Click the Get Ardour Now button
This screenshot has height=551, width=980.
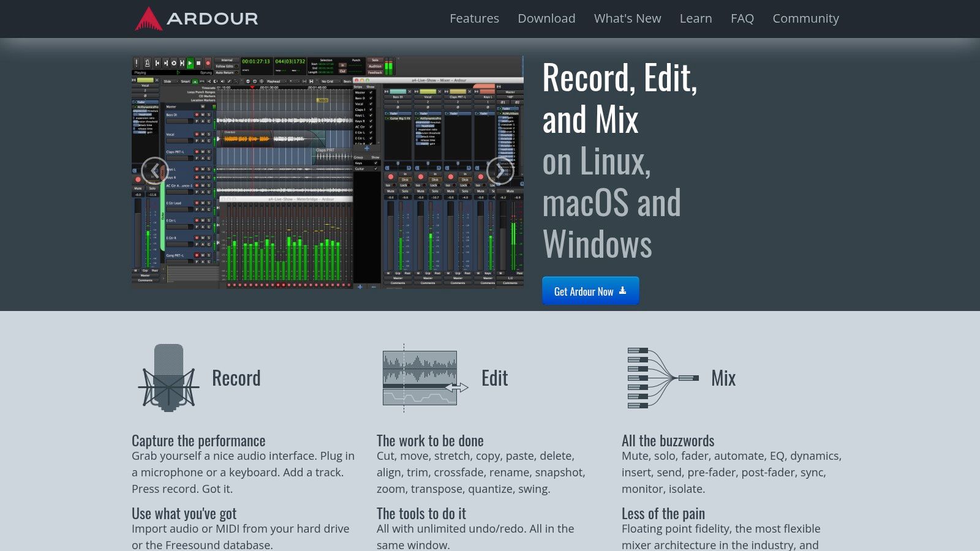(x=590, y=291)
